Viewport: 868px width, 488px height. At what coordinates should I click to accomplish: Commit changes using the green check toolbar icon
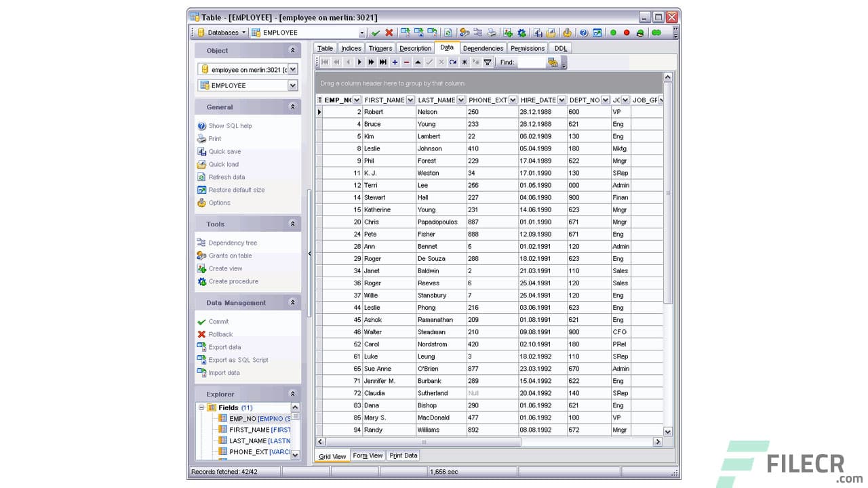pyautogui.click(x=375, y=32)
